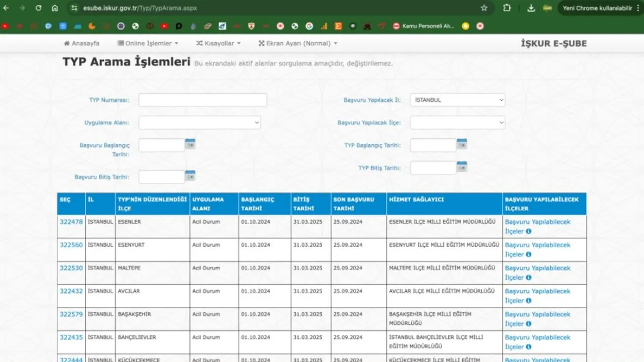This screenshot has height=362, width=644.
Task: Expand the Başvuru Yapılacak İl dropdown
Action: pyautogui.click(x=457, y=100)
